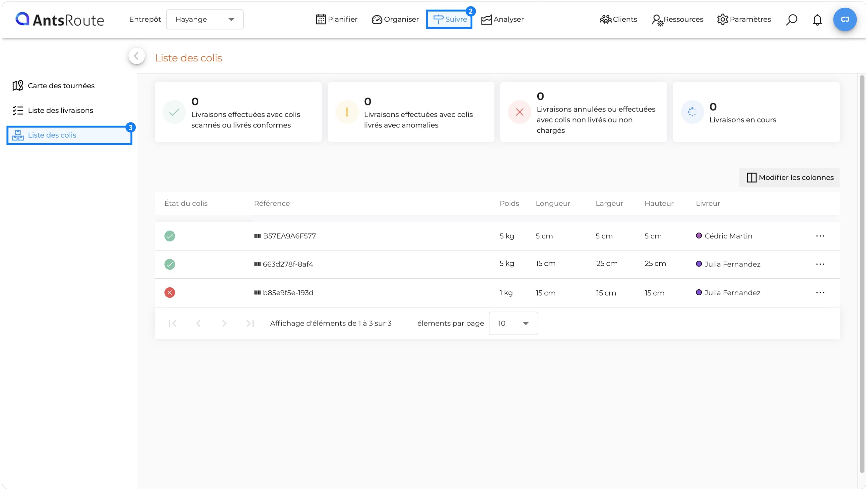This screenshot has height=490, width=868.
Task: Click the blue spinner Livraisons en cours icon
Action: [x=692, y=112]
